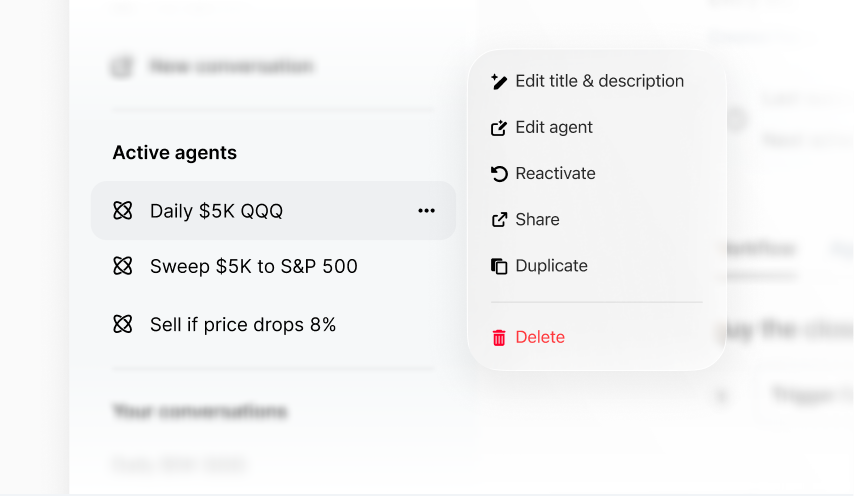Click the agent icon beside Sweep $5K to S&P 500

pos(123,266)
